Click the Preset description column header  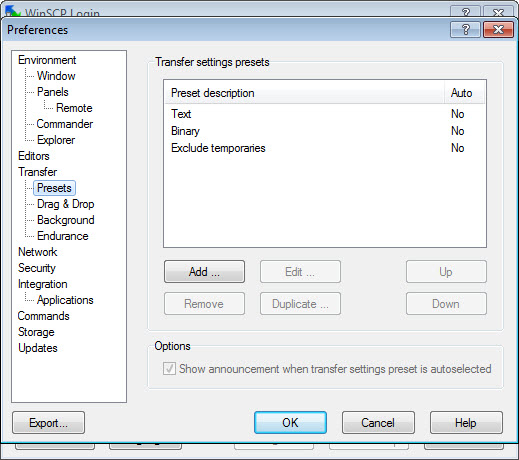tap(304, 93)
